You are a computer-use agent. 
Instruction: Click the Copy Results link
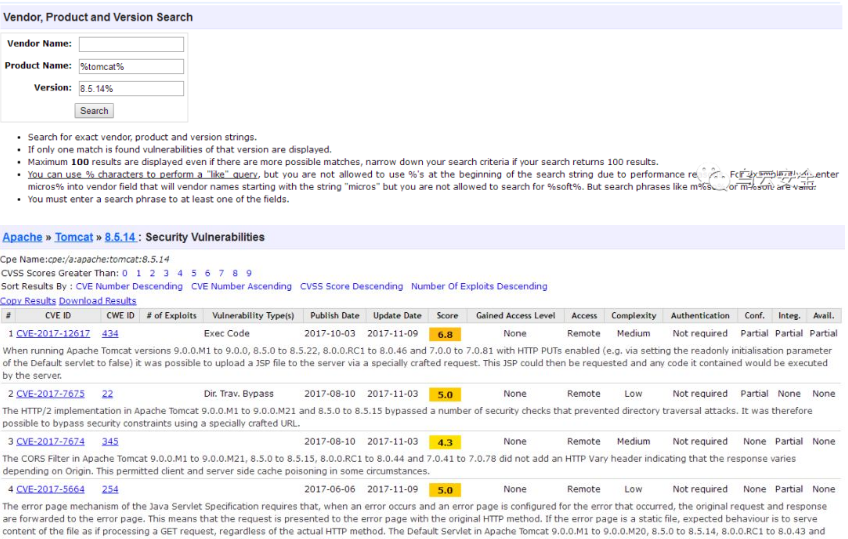(28, 301)
